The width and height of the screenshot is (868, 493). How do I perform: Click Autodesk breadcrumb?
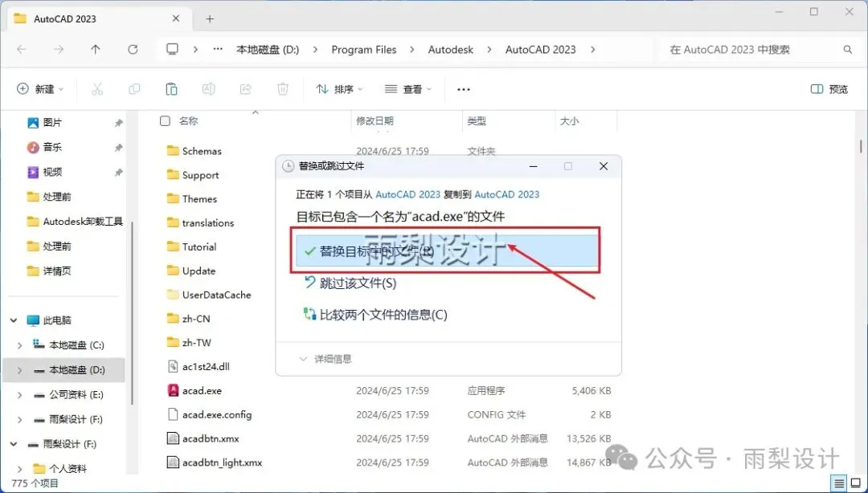(451, 49)
